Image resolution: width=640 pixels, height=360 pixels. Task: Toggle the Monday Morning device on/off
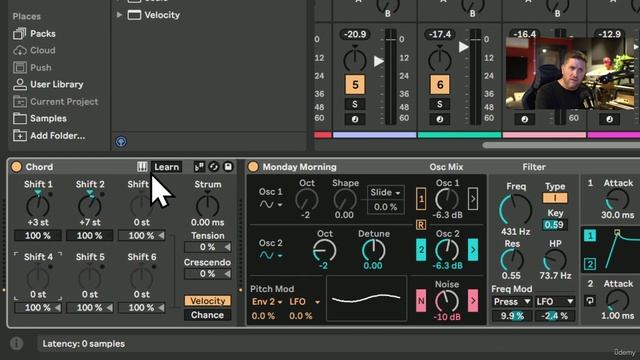[x=253, y=167]
